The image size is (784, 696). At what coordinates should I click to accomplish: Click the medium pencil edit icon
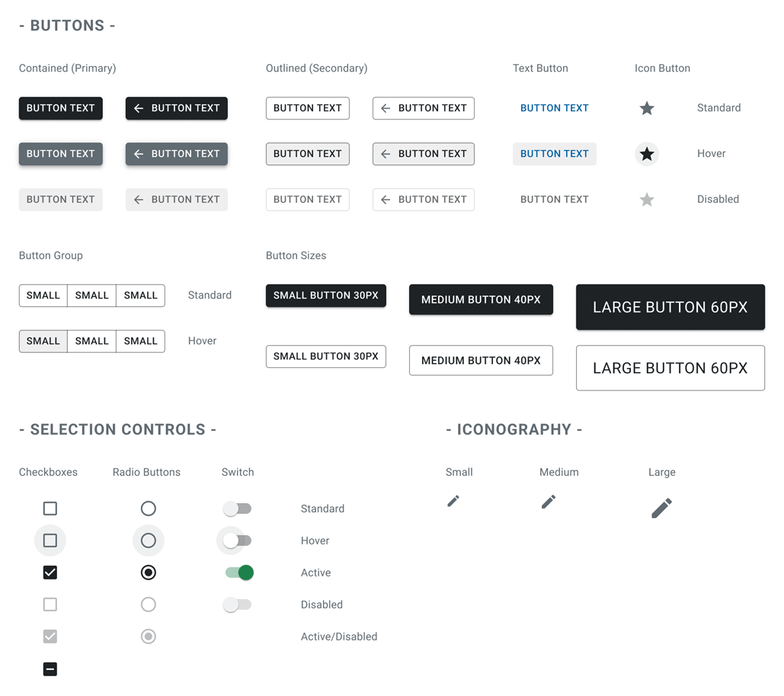pyautogui.click(x=549, y=502)
